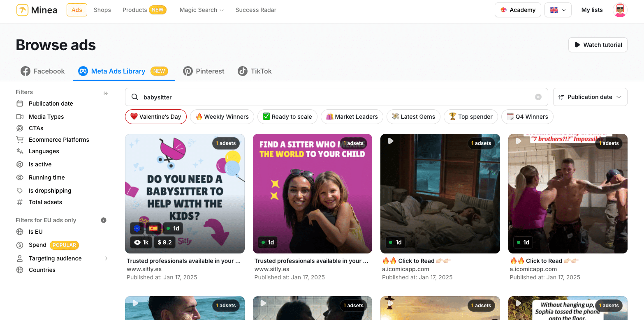Open the user profile avatar

pos(620,10)
